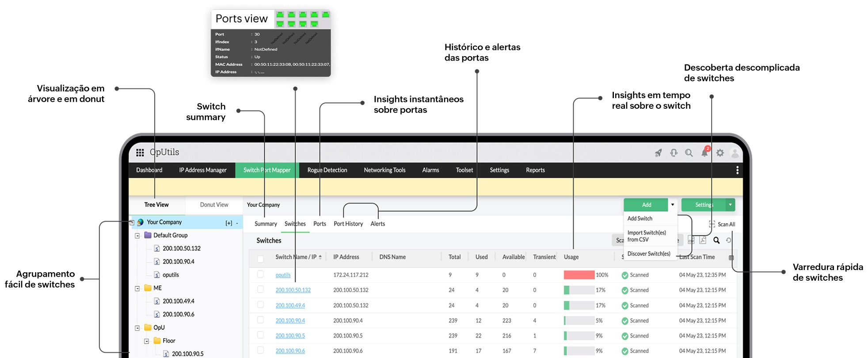Toggle the select-all switches checkbox
Screen dimensions: 868x358
[261, 259]
